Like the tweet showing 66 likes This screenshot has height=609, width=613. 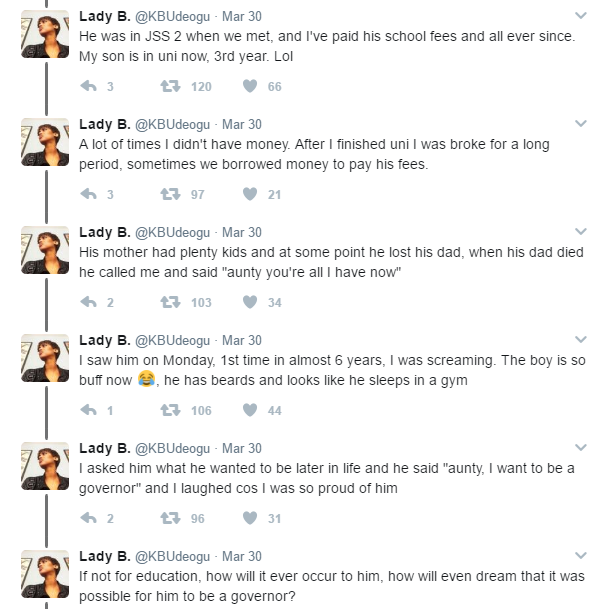[250, 86]
